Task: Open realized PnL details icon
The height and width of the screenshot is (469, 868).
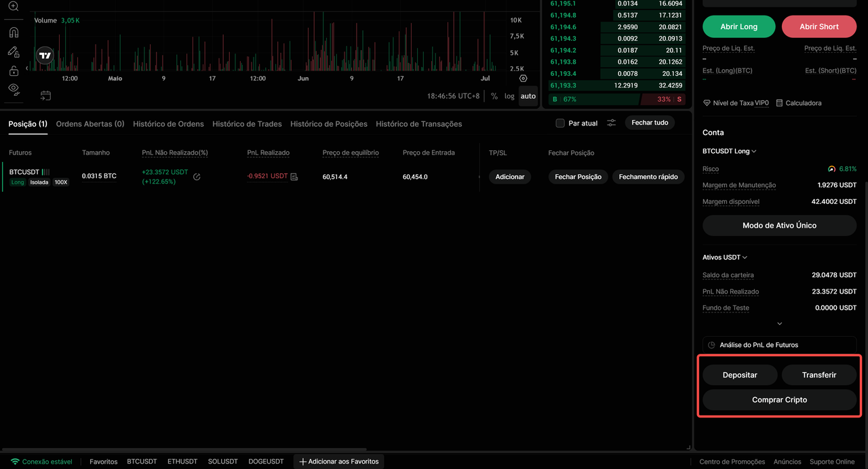Action: click(294, 177)
